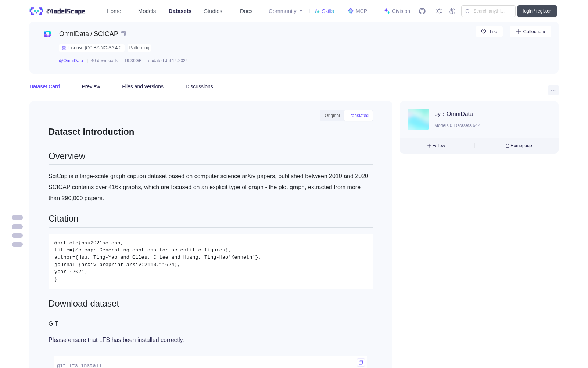Click the 'Overview' heading

67,156
